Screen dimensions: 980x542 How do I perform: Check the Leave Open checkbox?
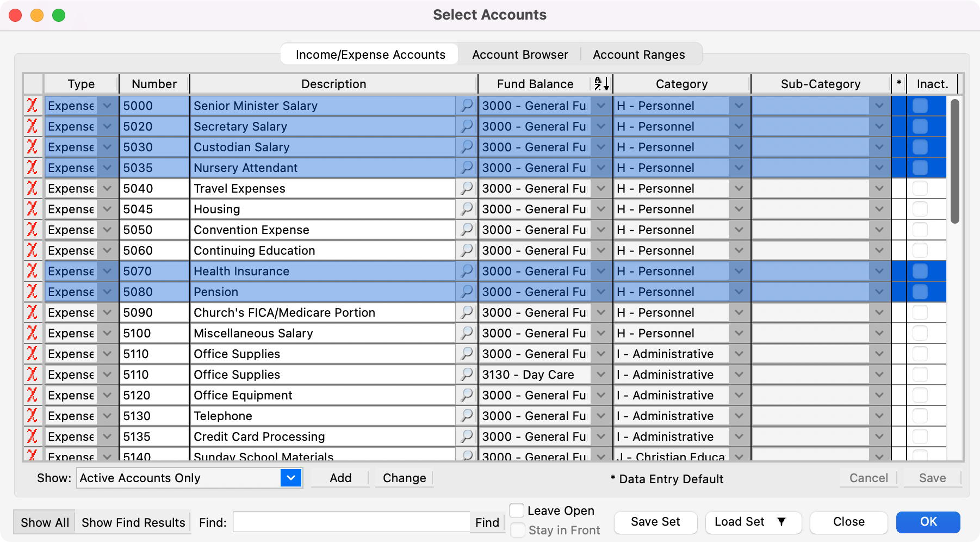click(x=517, y=510)
